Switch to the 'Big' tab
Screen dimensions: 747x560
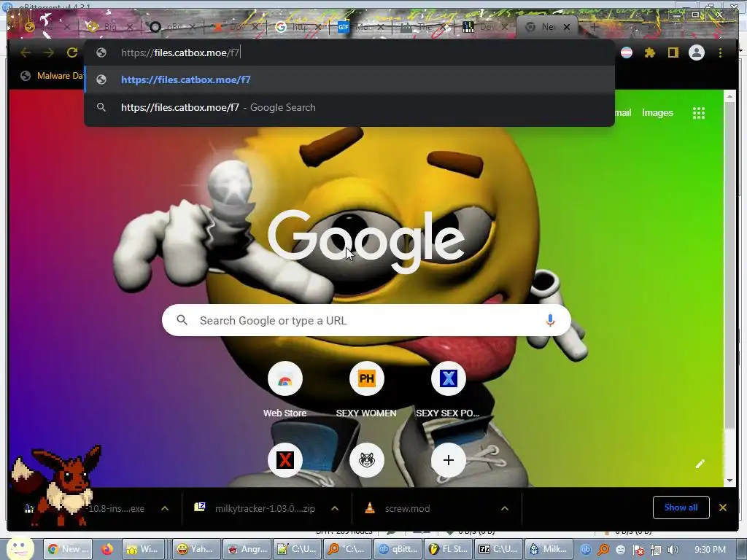click(109, 27)
